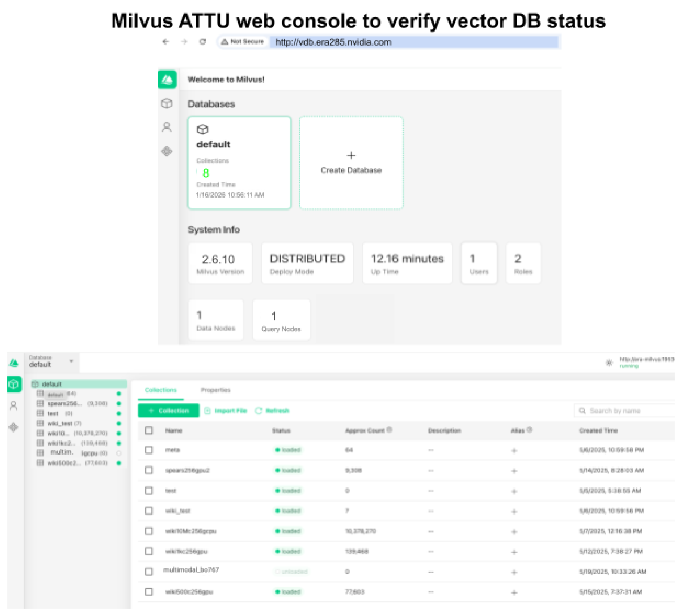Click the browser back arrow

pos(166,42)
